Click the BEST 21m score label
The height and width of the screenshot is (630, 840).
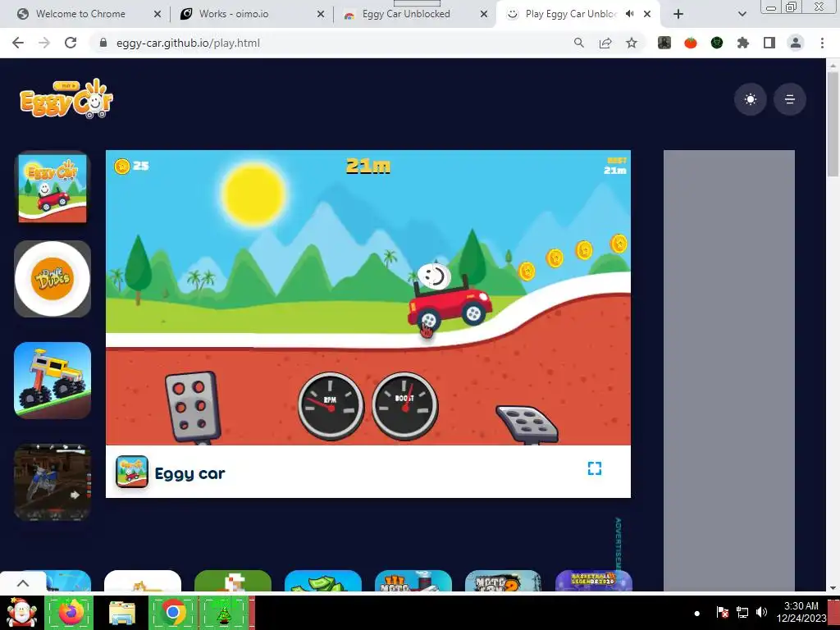(x=615, y=166)
